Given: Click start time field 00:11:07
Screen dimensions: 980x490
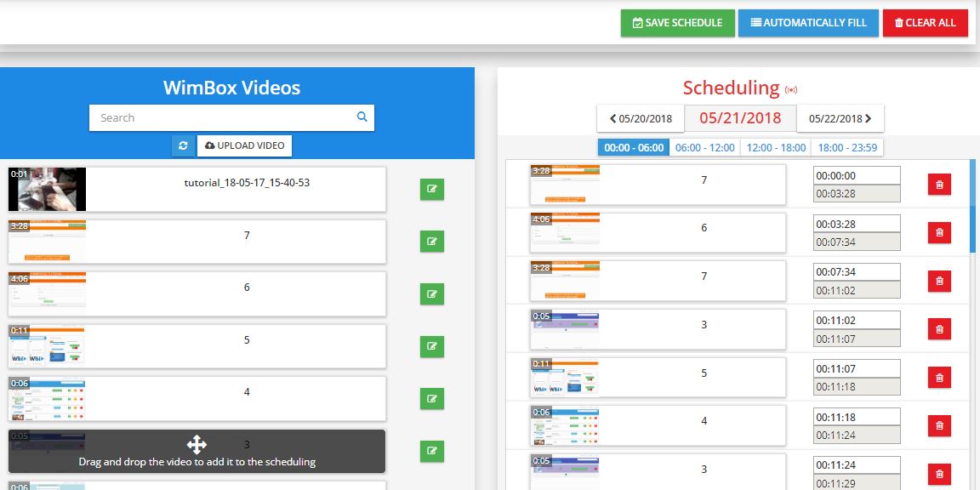Looking at the screenshot, I should pos(857,368).
